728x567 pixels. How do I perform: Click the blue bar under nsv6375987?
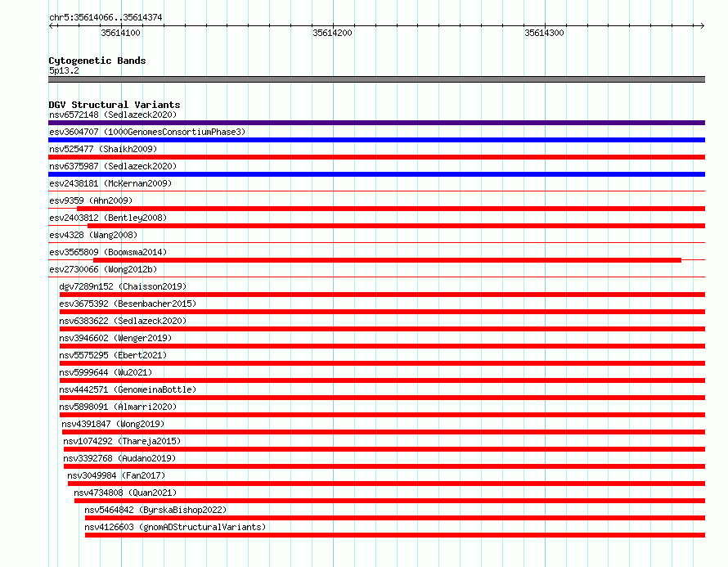pyautogui.click(x=376, y=174)
